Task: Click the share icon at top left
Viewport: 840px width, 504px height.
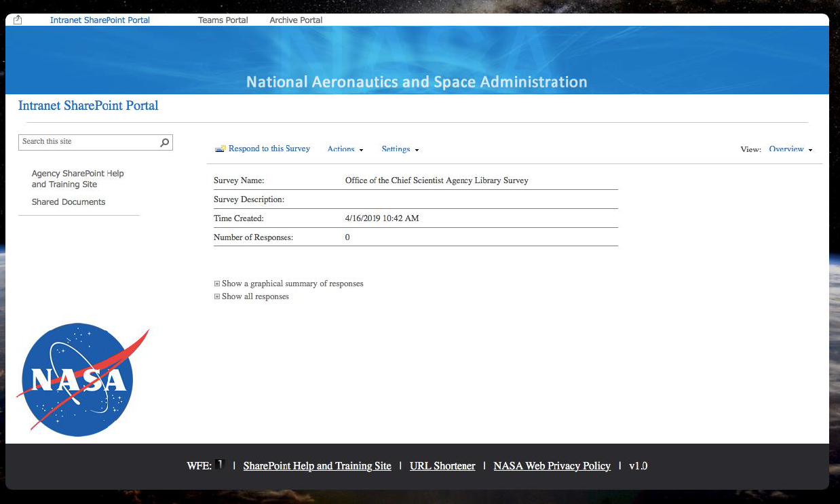Action: click(x=18, y=20)
